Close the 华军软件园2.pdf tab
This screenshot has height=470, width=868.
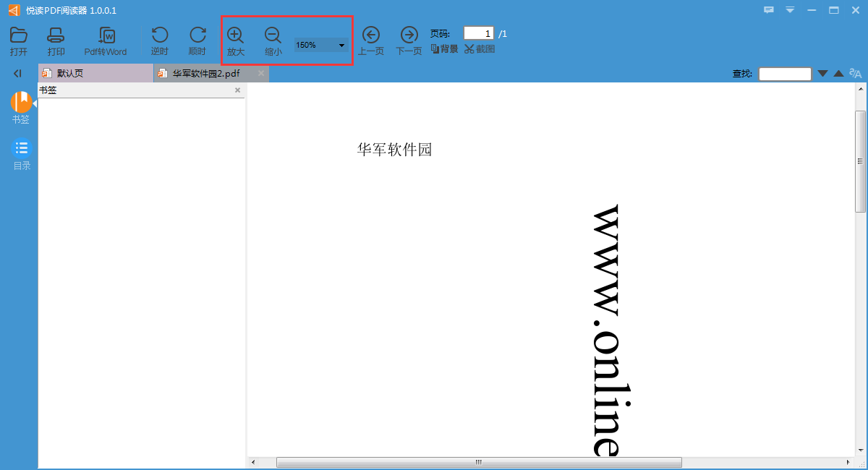[261, 73]
